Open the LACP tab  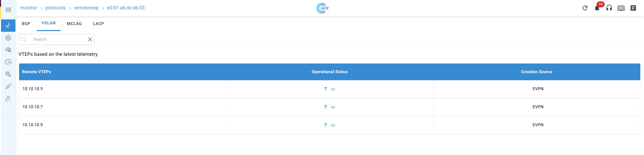coord(98,24)
